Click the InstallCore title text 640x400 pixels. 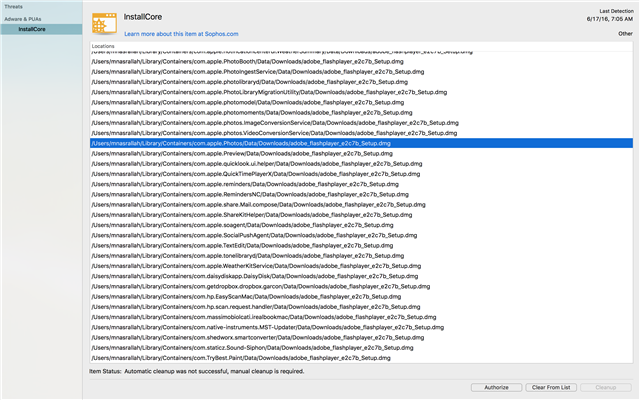click(143, 17)
